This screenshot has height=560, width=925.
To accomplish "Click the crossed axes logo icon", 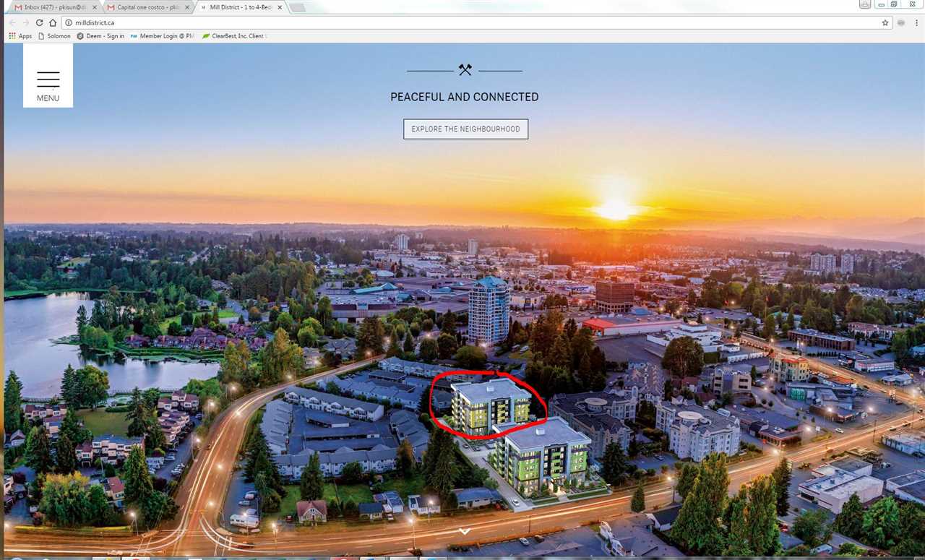I will click(x=465, y=70).
